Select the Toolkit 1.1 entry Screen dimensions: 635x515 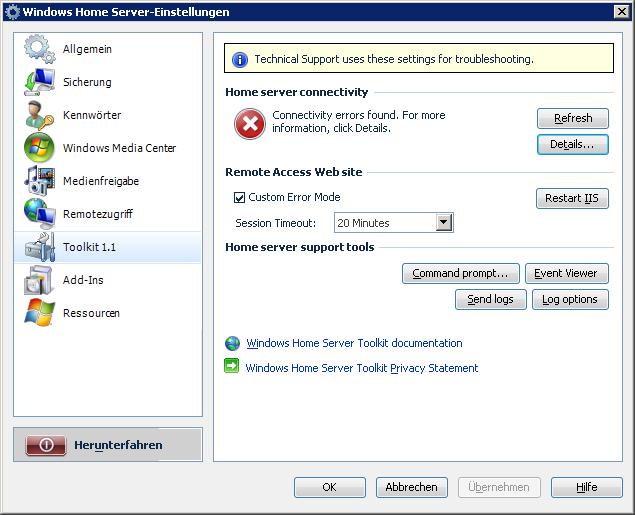[x=108, y=247]
